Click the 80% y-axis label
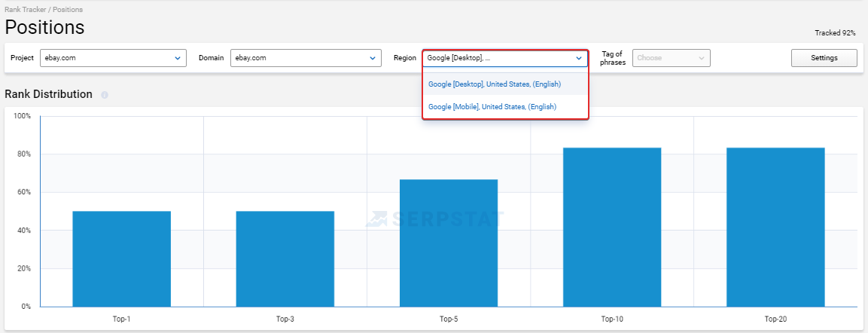868x333 pixels. tap(24, 154)
